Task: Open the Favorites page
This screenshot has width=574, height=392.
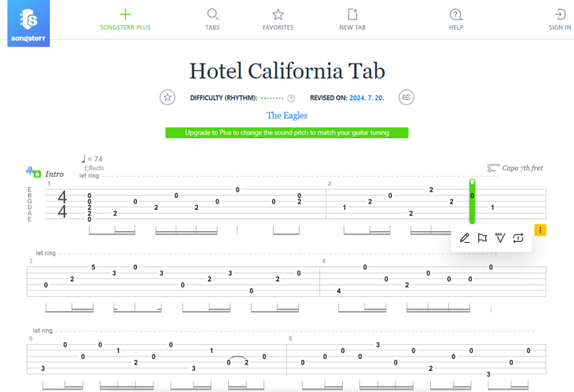Action: pos(278,20)
